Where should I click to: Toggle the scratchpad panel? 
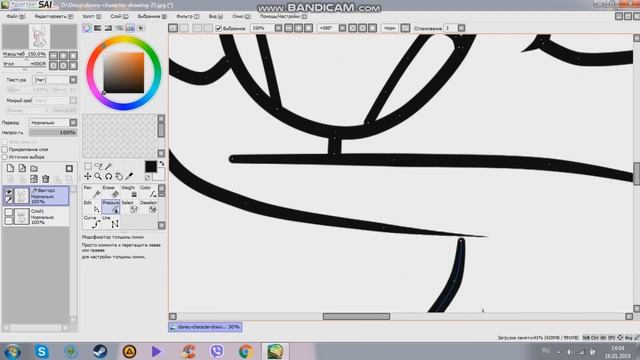tap(141, 28)
